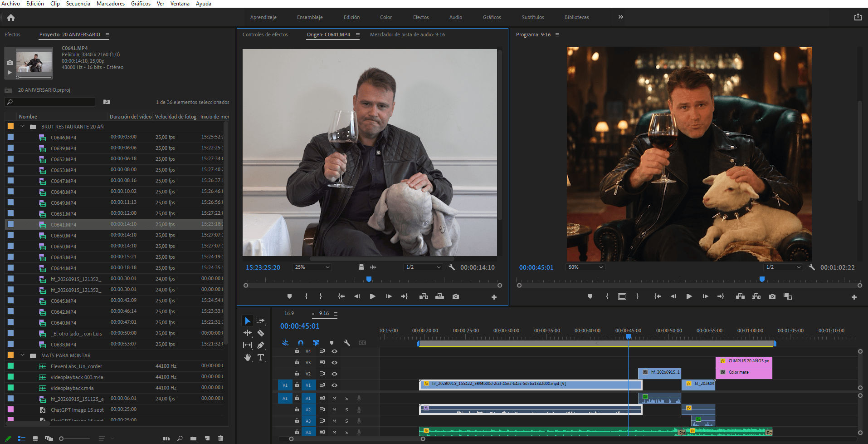Click the Source monitor playhead marker
868x444 pixels.
369,279
